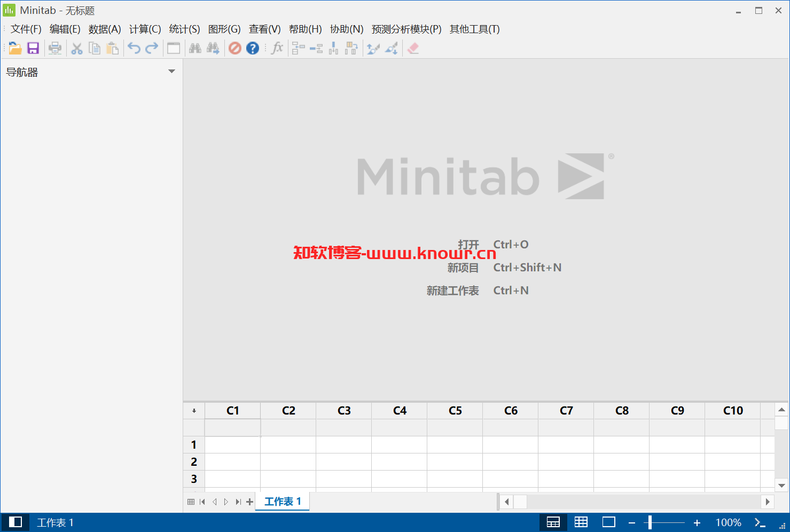The height and width of the screenshot is (532, 790).
Task: Click cell in row 1 column C3
Action: tap(344, 444)
